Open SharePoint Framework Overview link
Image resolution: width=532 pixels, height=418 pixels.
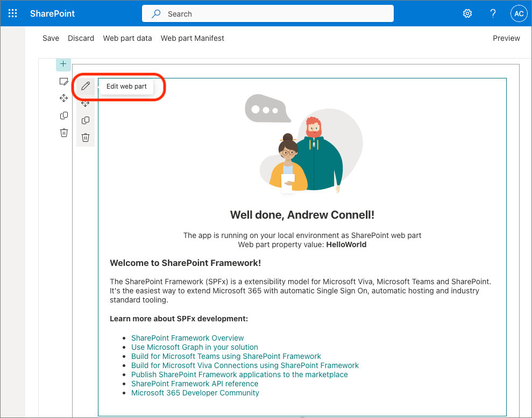coord(187,338)
